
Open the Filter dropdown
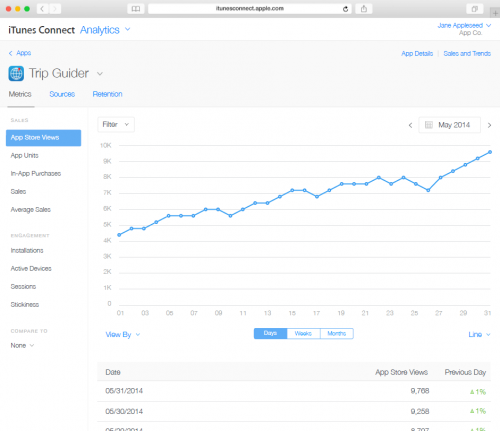pos(116,125)
